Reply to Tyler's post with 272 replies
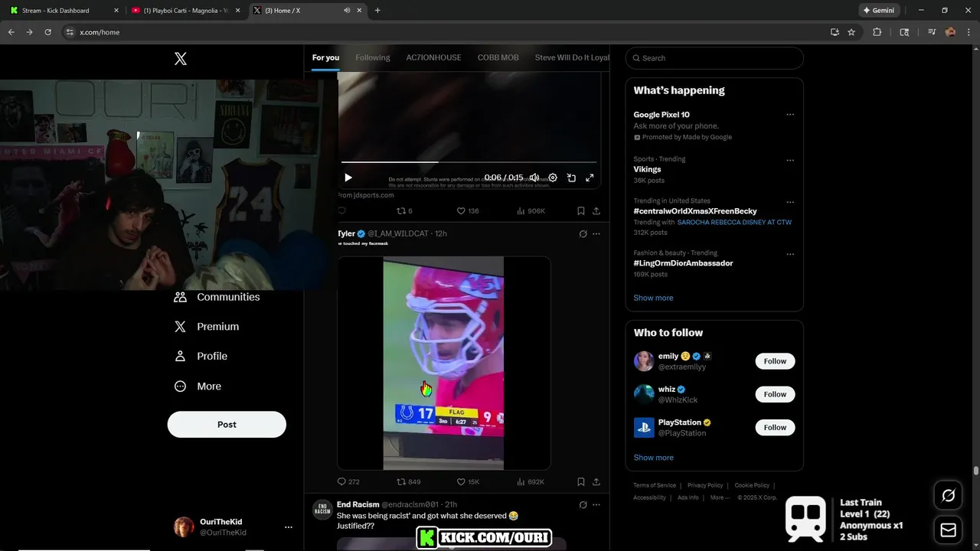The width and height of the screenshot is (980, 551). point(348,482)
